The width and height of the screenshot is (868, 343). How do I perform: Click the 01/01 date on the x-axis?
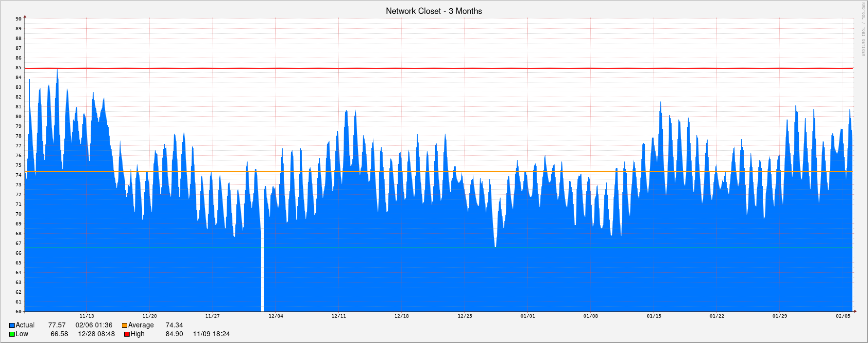point(527,316)
